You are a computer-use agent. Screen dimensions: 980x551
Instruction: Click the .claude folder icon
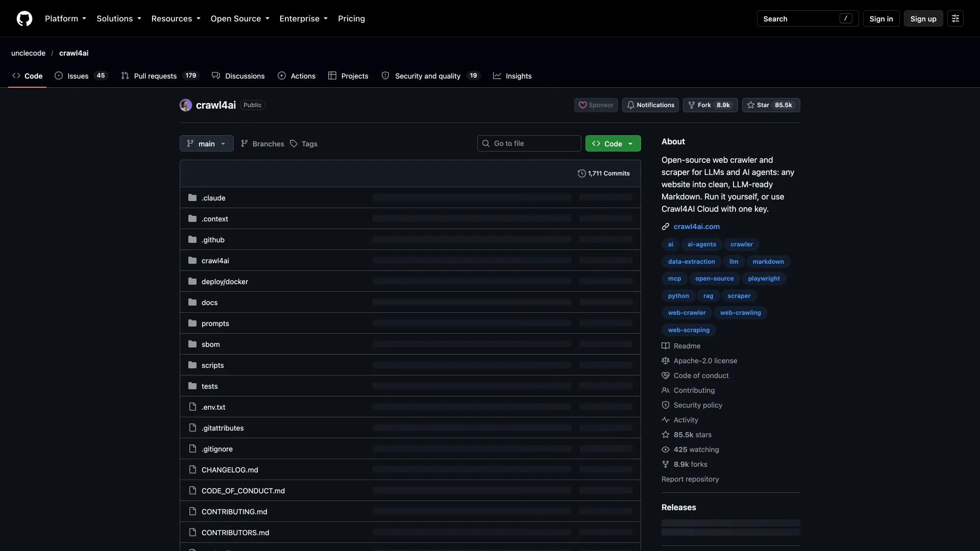click(x=192, y=198)
